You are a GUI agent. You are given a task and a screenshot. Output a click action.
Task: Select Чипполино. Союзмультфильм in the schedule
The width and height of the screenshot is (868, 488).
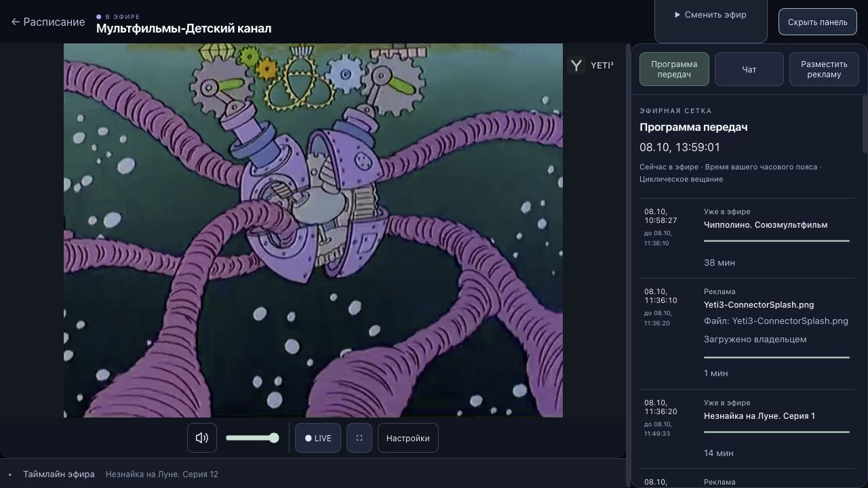pyautogui.click(x=766, y=225)
